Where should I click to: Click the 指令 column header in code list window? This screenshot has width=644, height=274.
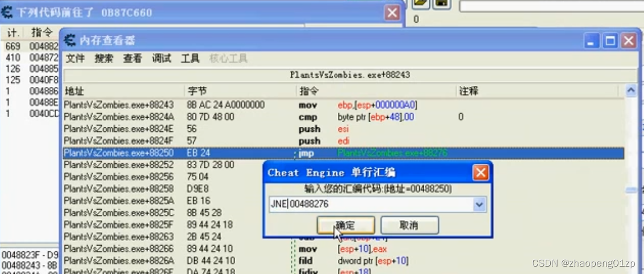click(43, 32)
